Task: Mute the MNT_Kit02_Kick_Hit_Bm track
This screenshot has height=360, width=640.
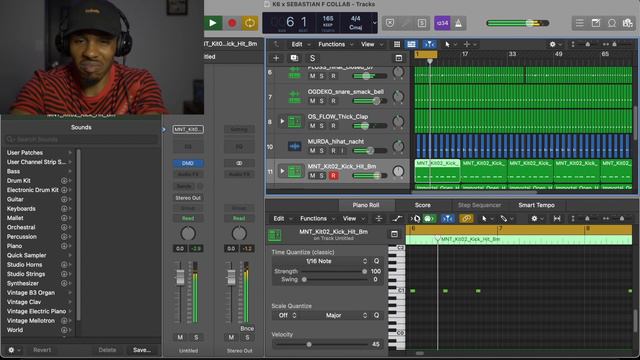Action: pos(312,176)
